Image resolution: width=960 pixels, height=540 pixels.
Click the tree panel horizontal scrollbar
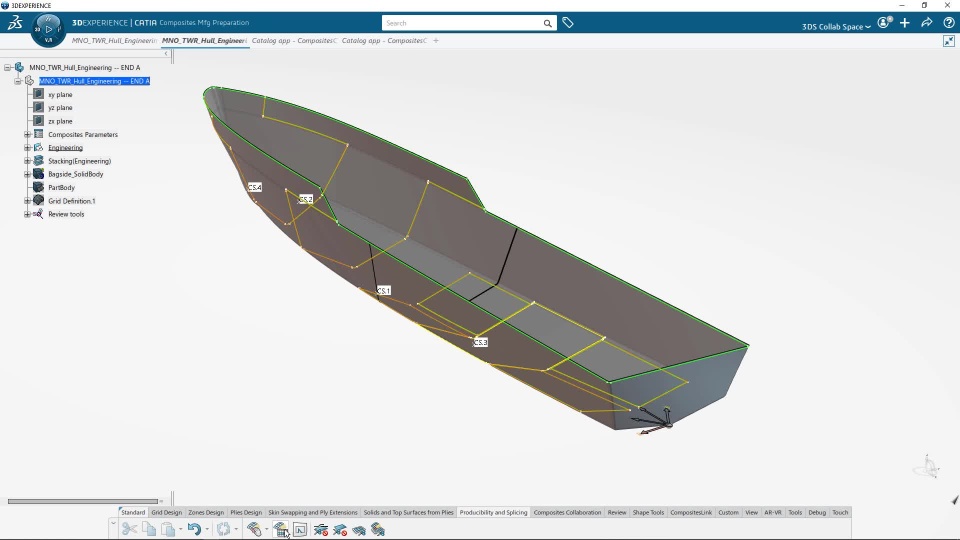coord(83,501)
